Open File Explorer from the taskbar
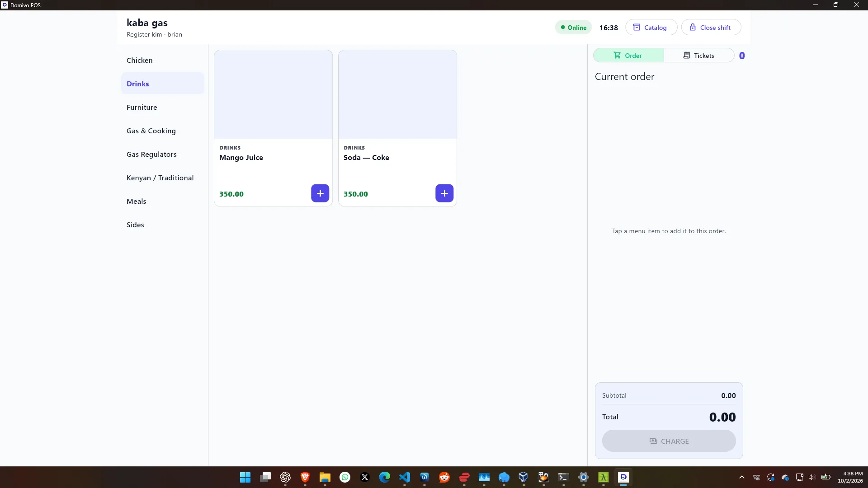 coord(325,477)
